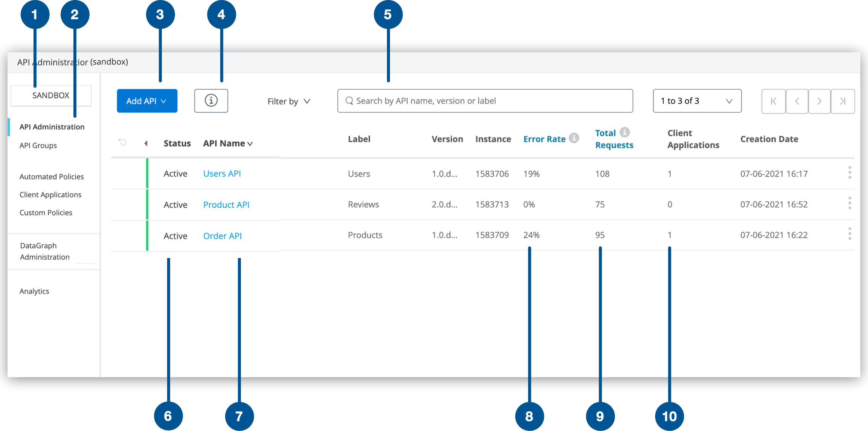Toggle the collapse sidebar arrow
868x431 pixels.
pos(145,144)
